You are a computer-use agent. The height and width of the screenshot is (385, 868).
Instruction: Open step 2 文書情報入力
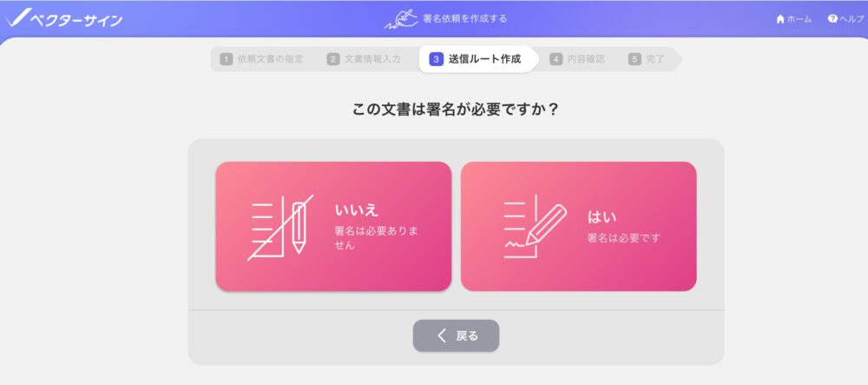coord(364,59)
